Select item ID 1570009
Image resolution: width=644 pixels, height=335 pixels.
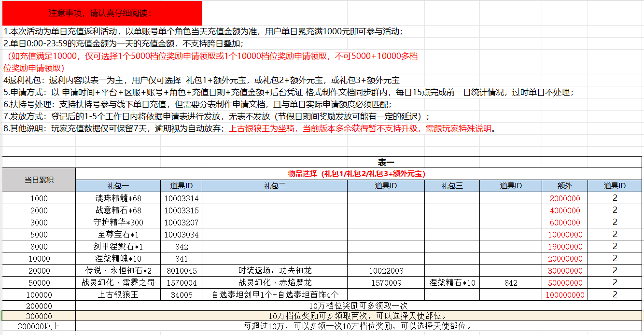pos(386,282)
